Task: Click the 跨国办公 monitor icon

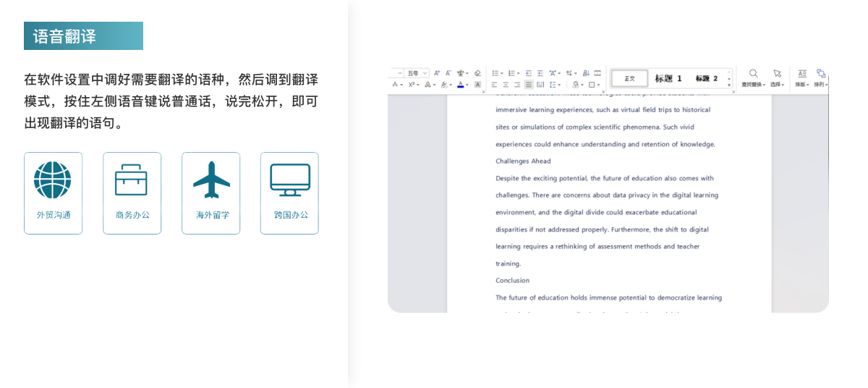Action: point(290,180)
